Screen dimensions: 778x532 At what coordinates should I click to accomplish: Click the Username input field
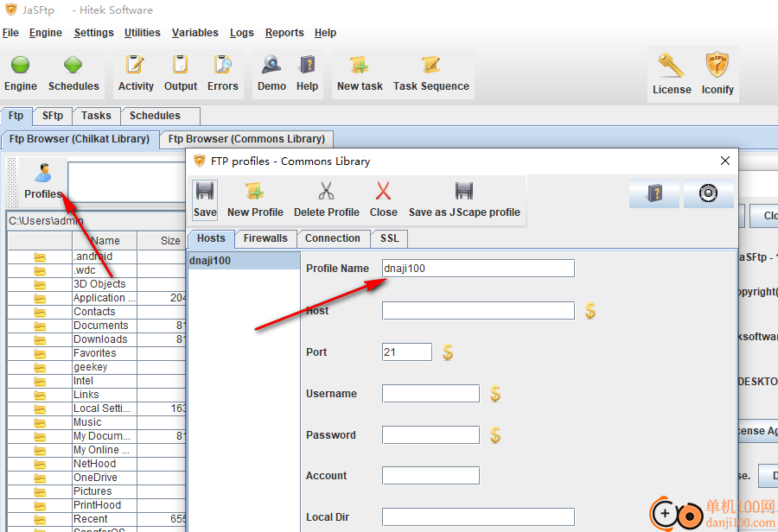click(x=430, y=394)
